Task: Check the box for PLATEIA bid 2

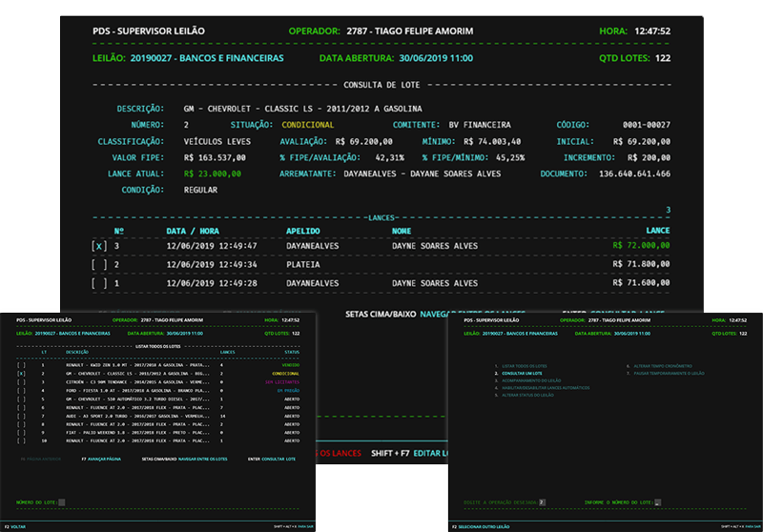Action: tap(99, 264)
